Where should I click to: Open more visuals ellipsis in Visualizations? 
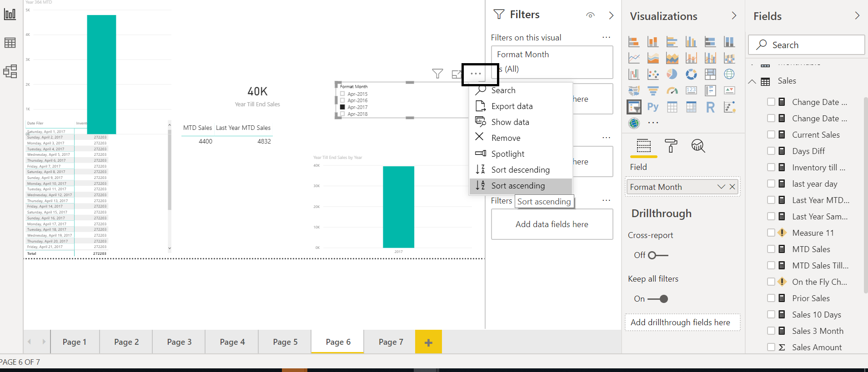[653, 123]
